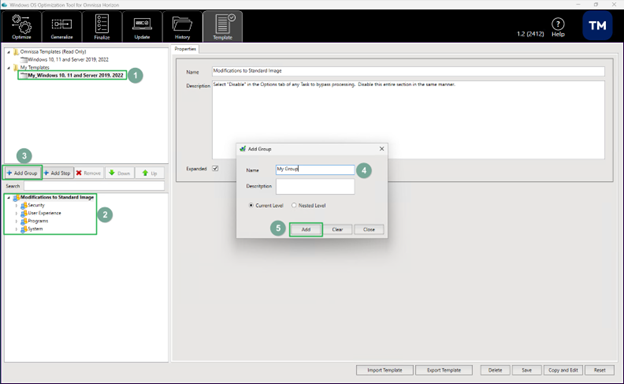Move item Down with green arrow

pyautogui.click(x=119, y=173)
